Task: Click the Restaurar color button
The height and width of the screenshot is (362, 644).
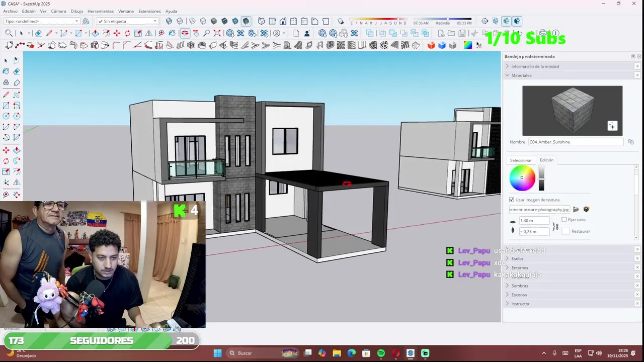Action: coord(581,231)
